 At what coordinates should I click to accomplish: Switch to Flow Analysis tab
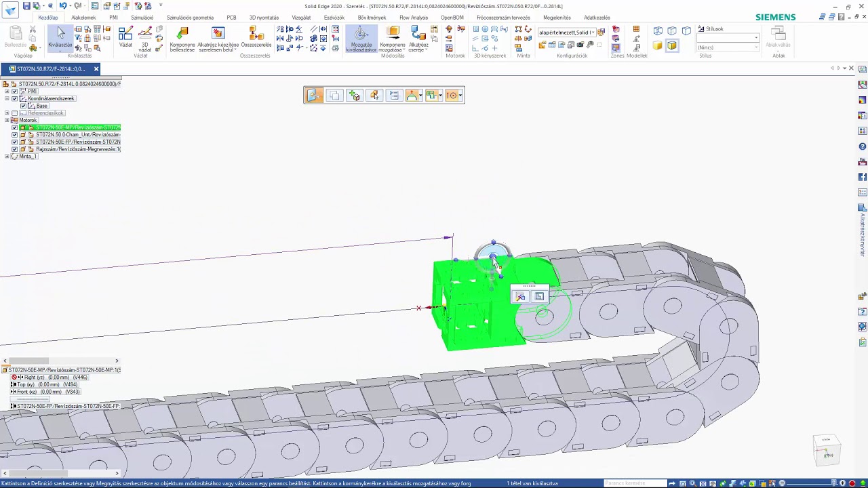pyautogui.click(x=414, y=18)
